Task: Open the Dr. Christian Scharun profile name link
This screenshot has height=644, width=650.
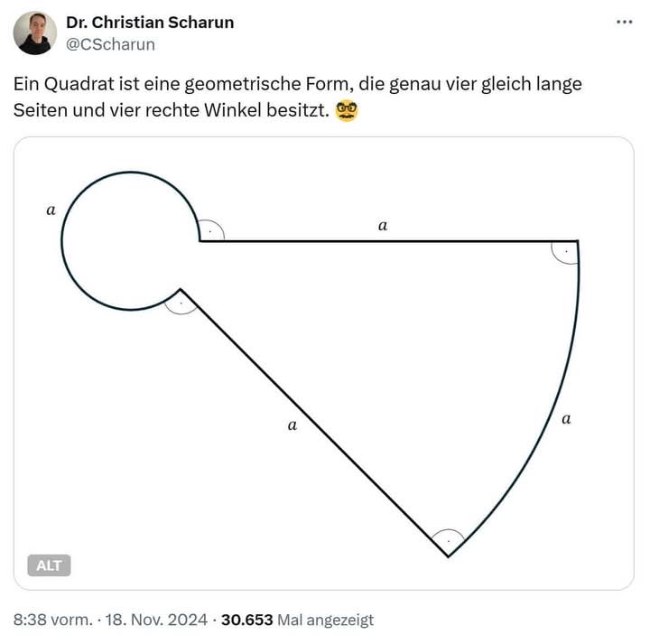Action: [150, 23]
